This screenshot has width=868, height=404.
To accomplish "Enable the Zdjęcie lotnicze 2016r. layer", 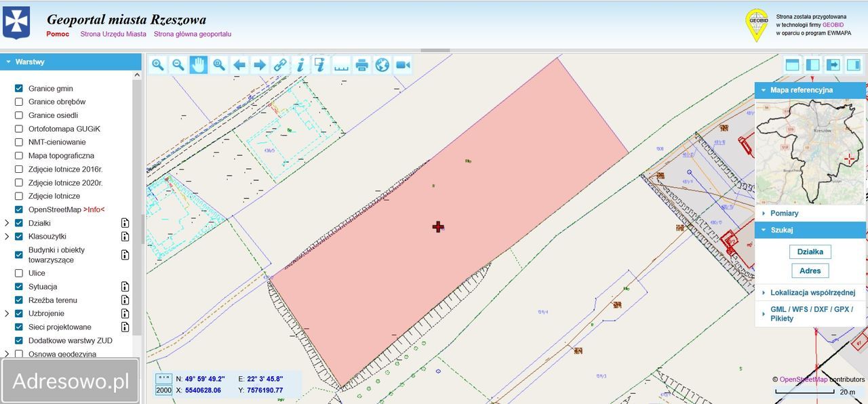I will pos(19,169).
